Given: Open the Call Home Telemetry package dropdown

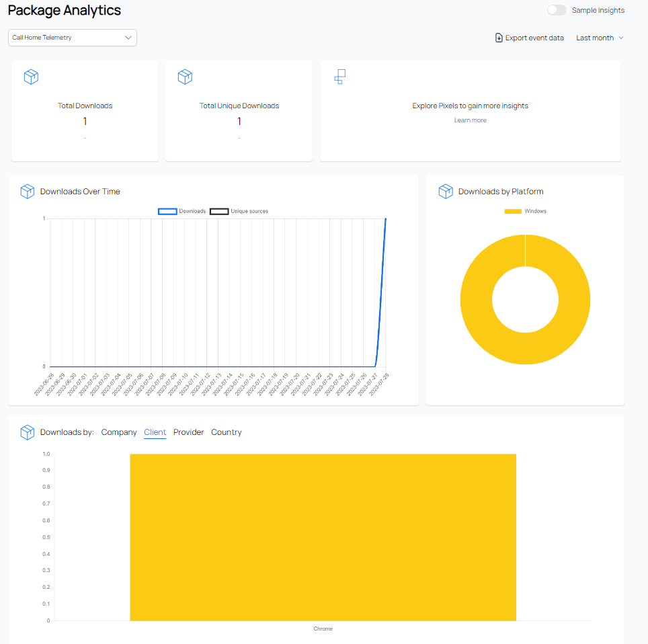Looking at the screenshot, I should pos(73,38).
